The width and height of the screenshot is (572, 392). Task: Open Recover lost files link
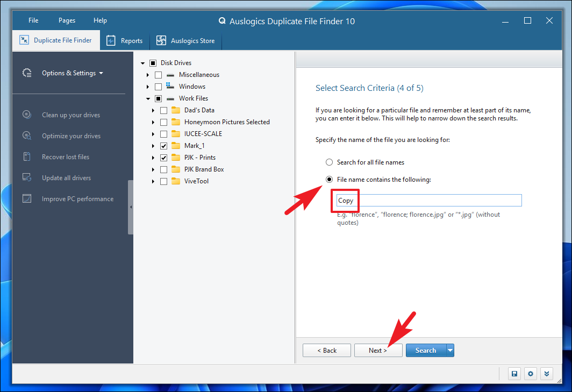65,157
